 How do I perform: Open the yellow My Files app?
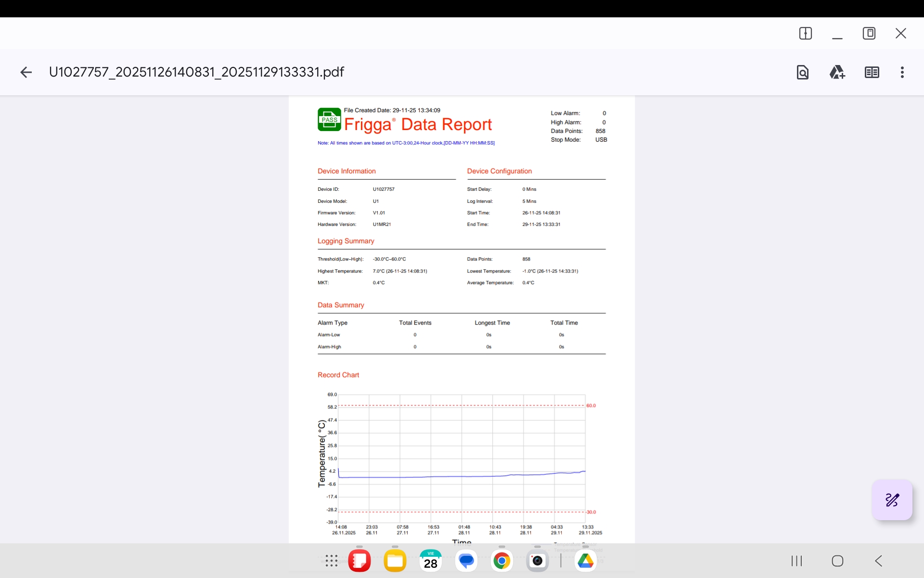click(395, 561)
